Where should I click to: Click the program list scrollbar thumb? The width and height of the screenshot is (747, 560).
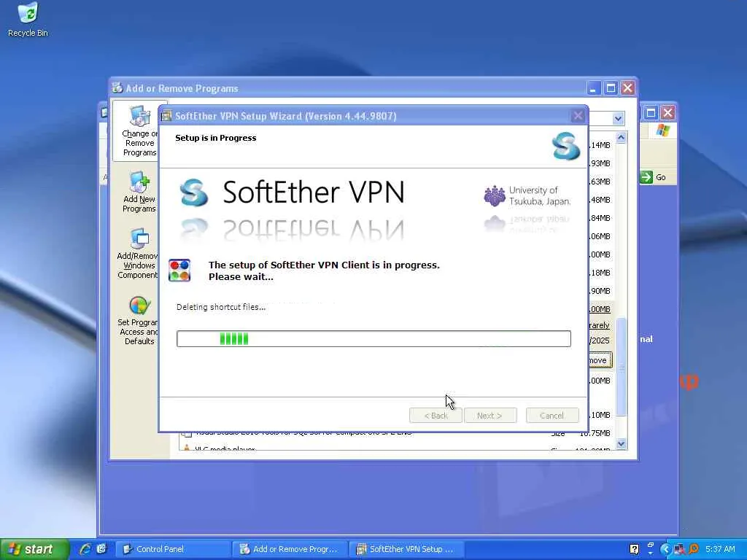[x=621, y=367]
